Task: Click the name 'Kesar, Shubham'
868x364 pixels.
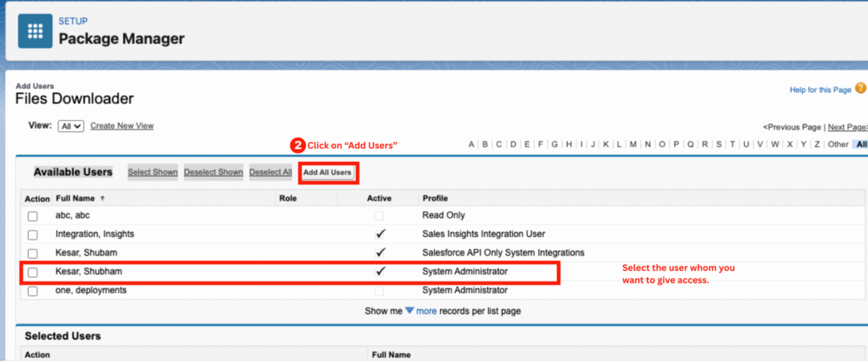Action: click(88, 272)
